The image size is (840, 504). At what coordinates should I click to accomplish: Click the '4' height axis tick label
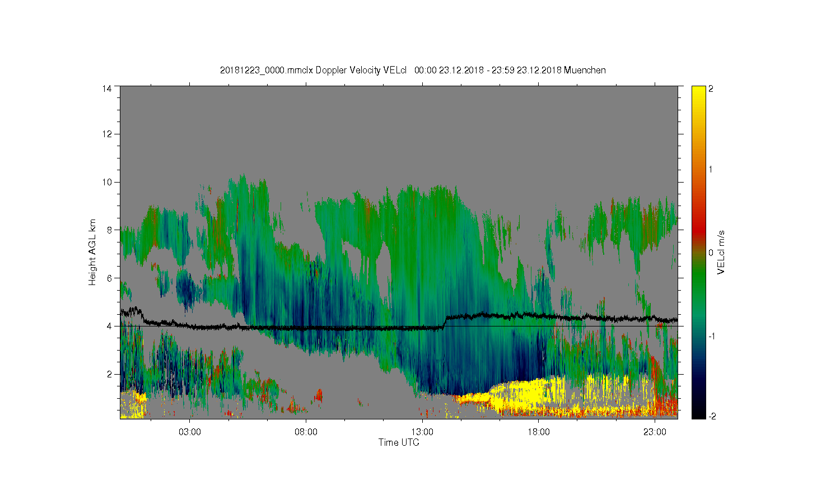click(x=110, y=326)
